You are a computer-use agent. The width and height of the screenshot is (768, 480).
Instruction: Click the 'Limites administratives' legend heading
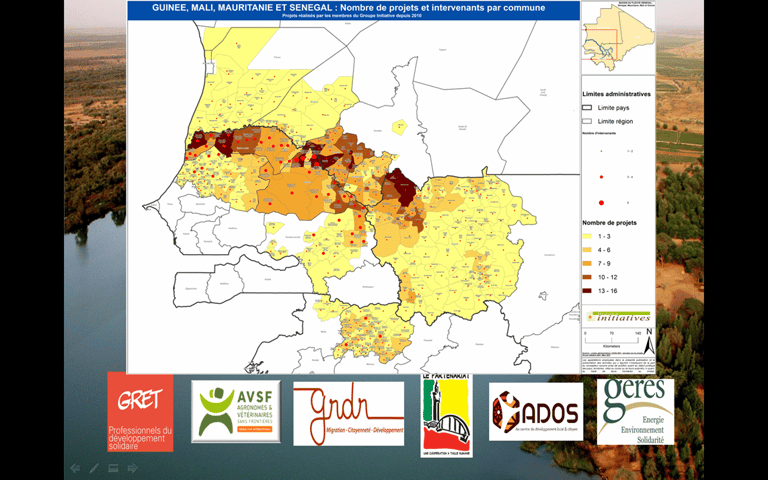click(x=616, y=94)
